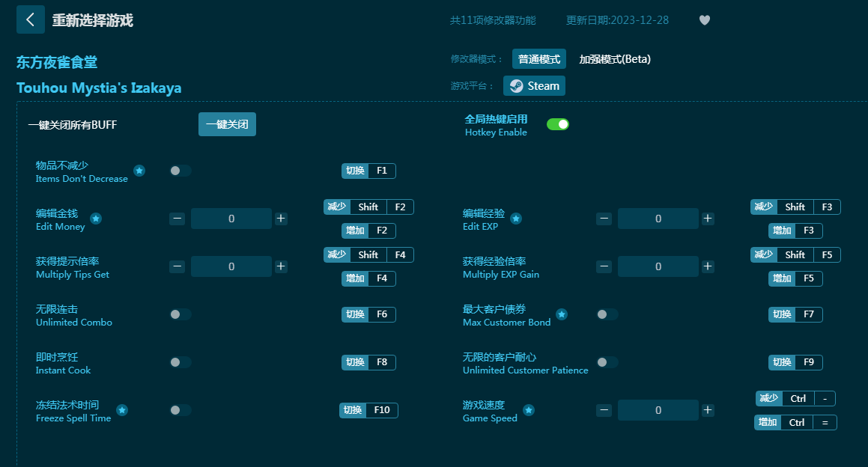Click the 切换 F6 hotkey button

coord(368,314)
